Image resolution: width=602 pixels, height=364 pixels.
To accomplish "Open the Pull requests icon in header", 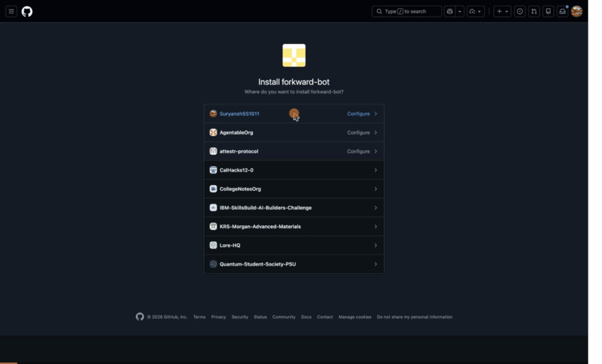I will [534, 11].
